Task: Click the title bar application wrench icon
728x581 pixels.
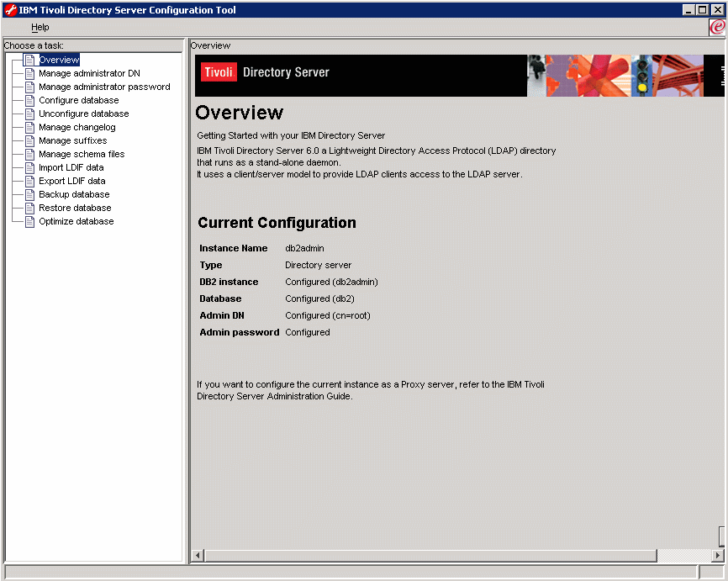Action: [9, 10]
